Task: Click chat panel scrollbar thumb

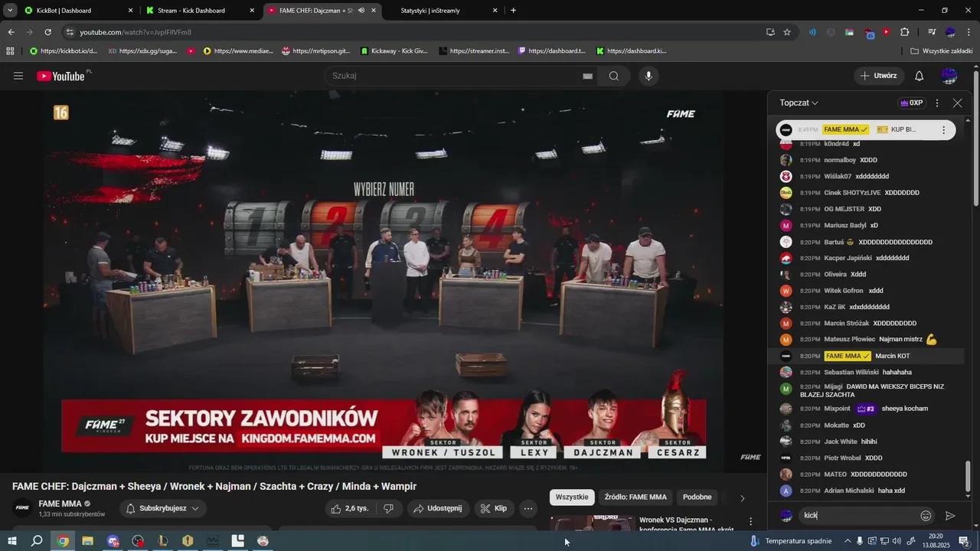Action: 969,476
